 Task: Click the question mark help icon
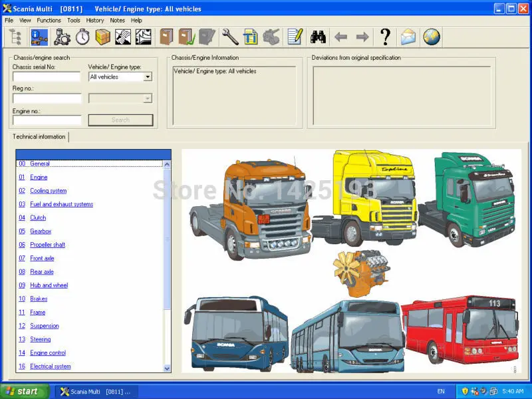coord(386,37)
